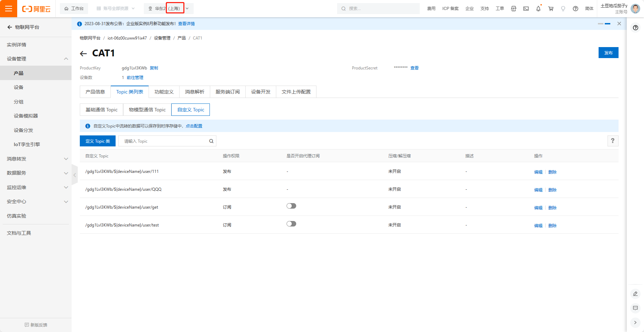Enable proxy subscription for user/get topic

[291, 206]
